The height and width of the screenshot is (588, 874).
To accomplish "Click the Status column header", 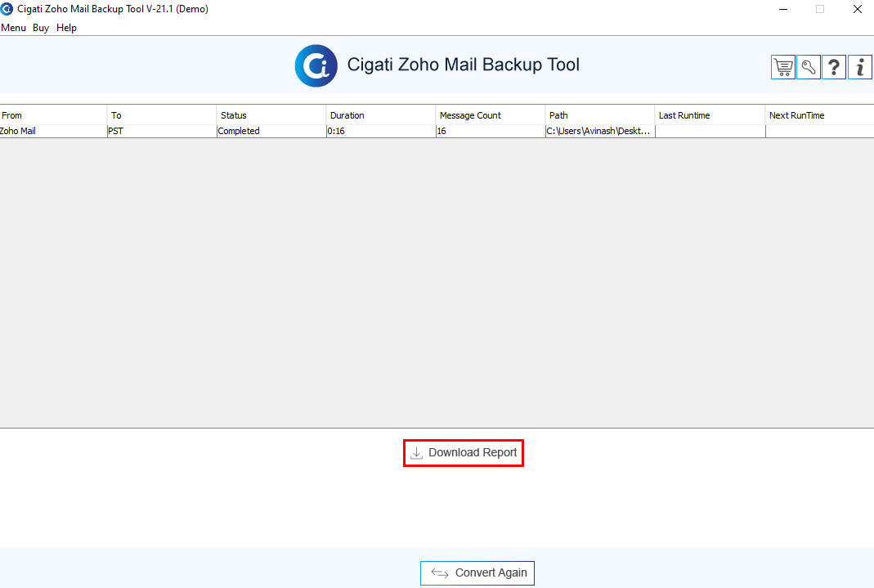I will [271, 115].
